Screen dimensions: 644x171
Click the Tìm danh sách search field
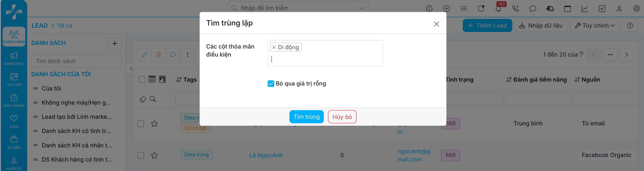[76, 61]
